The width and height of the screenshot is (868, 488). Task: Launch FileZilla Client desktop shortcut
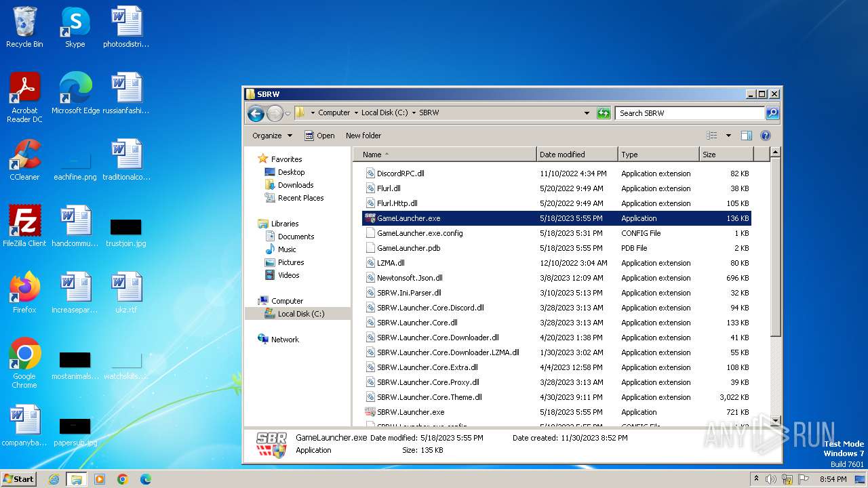click(24, 226)
